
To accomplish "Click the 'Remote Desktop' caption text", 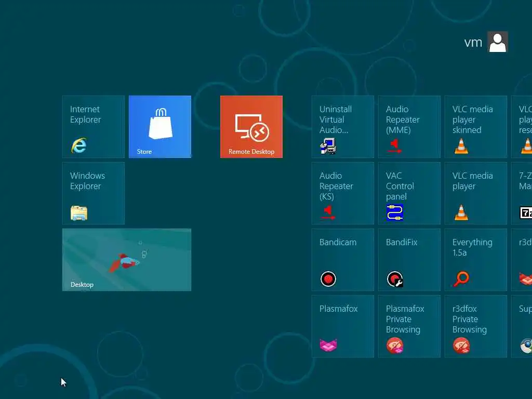I will pos(251,152).
